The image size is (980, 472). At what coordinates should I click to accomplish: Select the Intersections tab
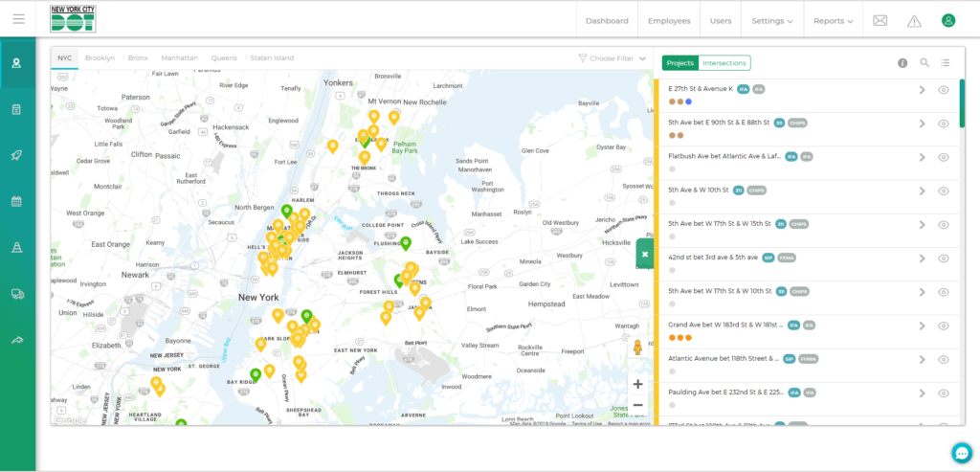click(x=724, y=62)
